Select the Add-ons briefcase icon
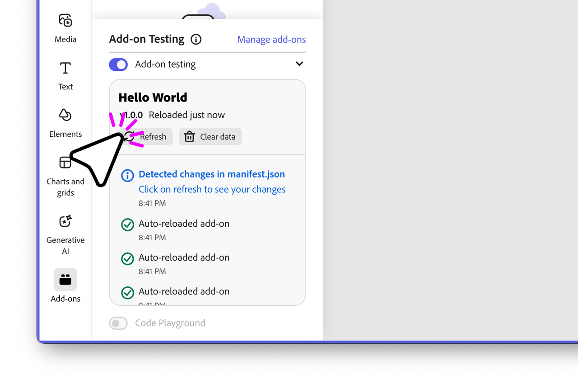 pos(65,280)
